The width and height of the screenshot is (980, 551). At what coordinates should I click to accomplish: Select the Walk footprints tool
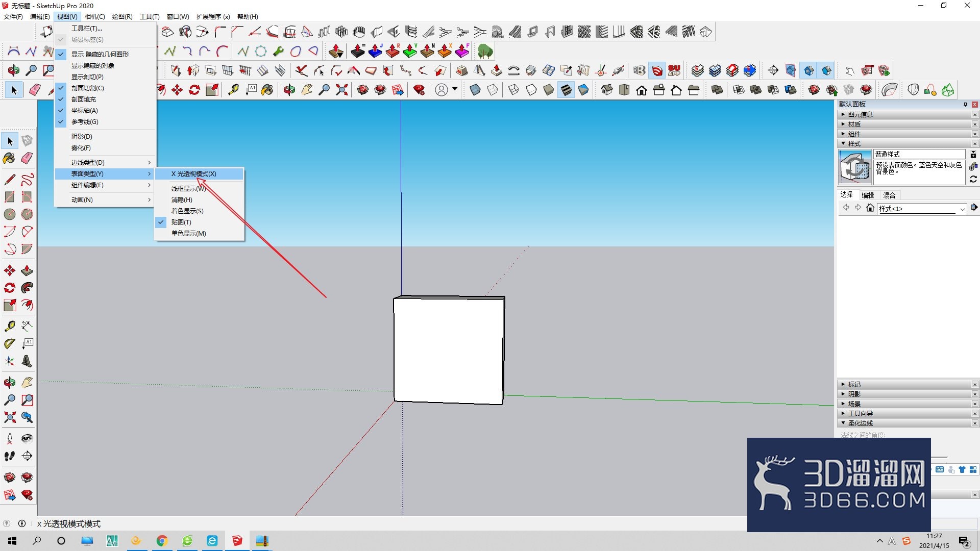pyautogui.click(x=10, y=456)
